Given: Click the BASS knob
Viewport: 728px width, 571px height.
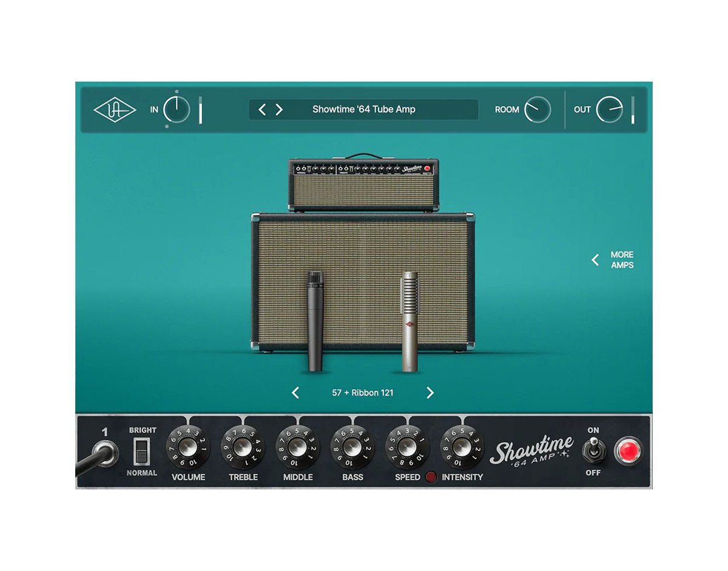Looking at the screenshot, I should [352, 448].
